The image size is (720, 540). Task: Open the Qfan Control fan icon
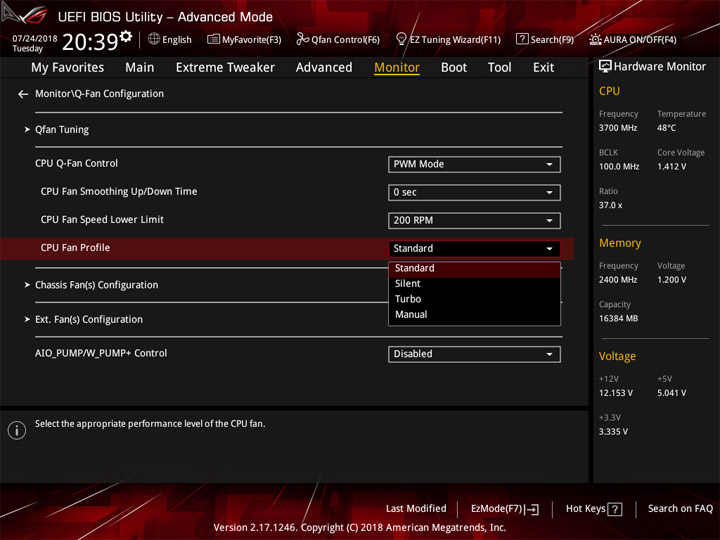[302, 39]
